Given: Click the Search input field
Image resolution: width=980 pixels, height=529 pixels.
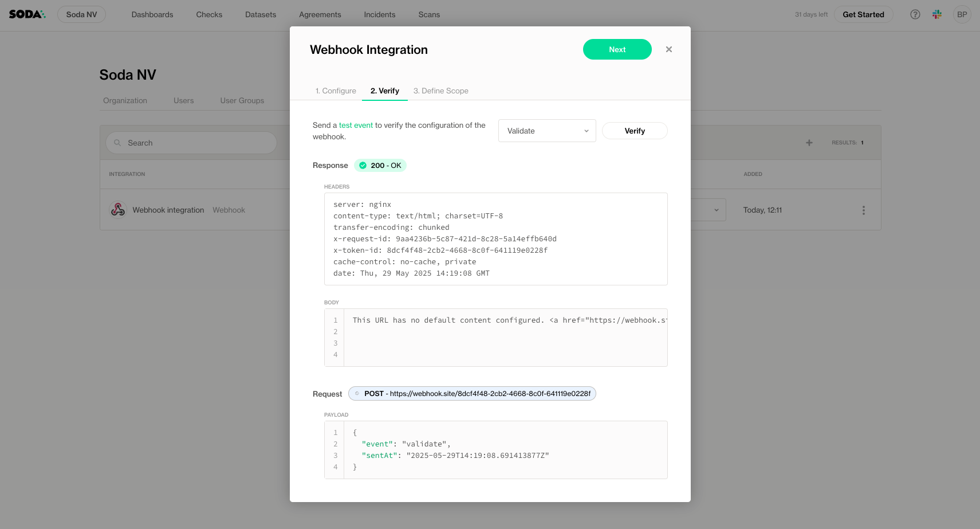Looking at the screenshot, I should point(191,143).
